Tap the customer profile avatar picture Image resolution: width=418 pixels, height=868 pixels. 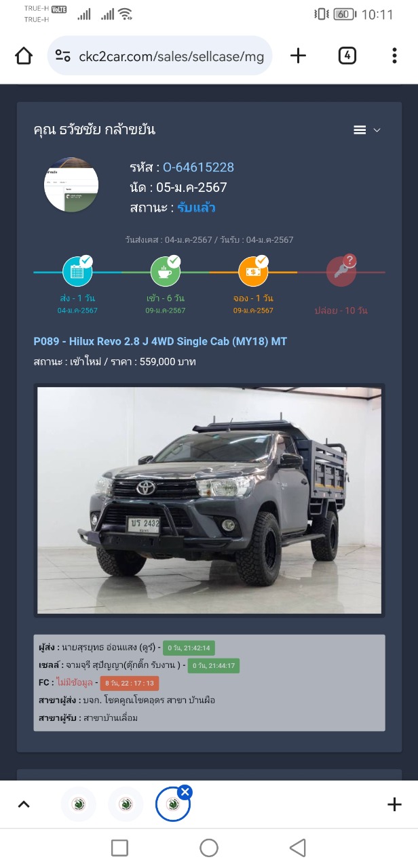click(x=71, y=185)
